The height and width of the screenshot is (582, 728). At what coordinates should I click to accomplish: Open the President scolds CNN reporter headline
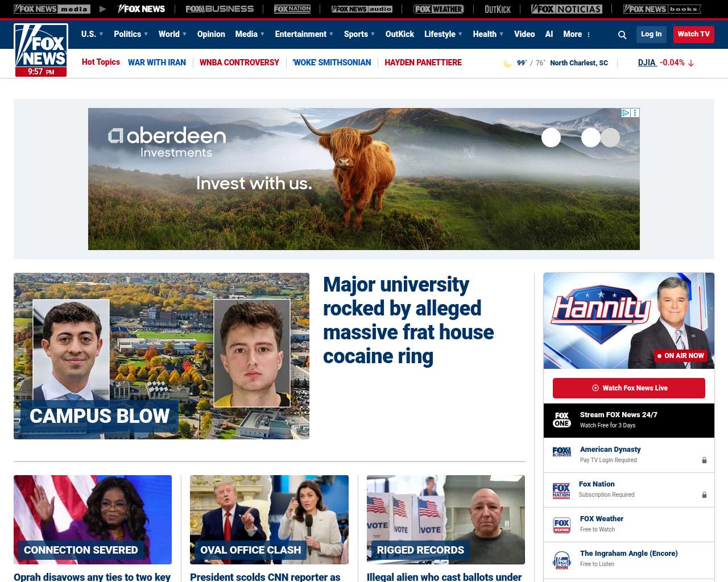tap(265, 577)
